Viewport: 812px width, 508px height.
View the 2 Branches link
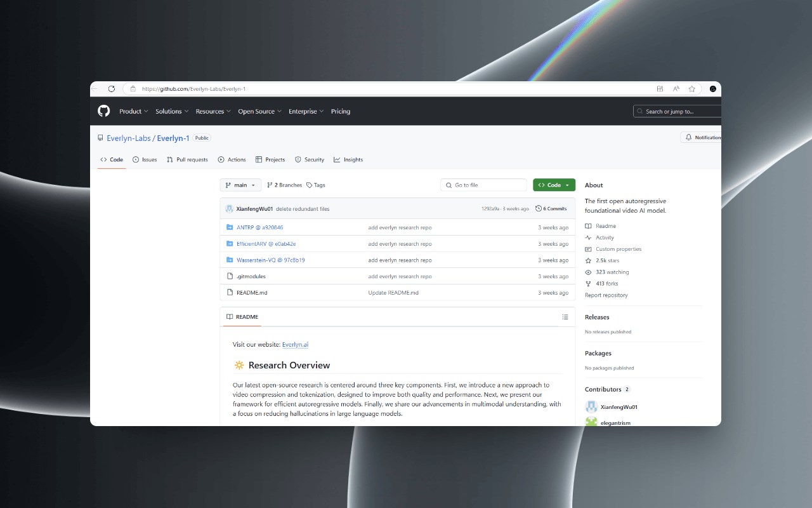285,185
